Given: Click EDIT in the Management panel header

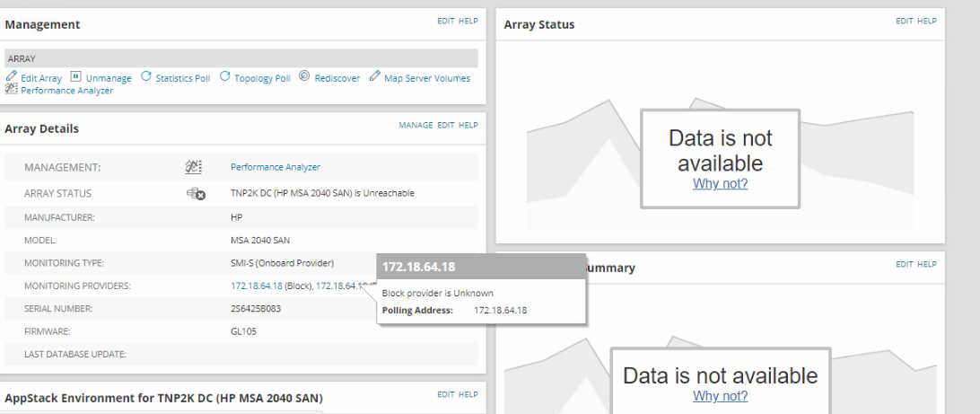Looking at the screenshot, I should 446,21.
